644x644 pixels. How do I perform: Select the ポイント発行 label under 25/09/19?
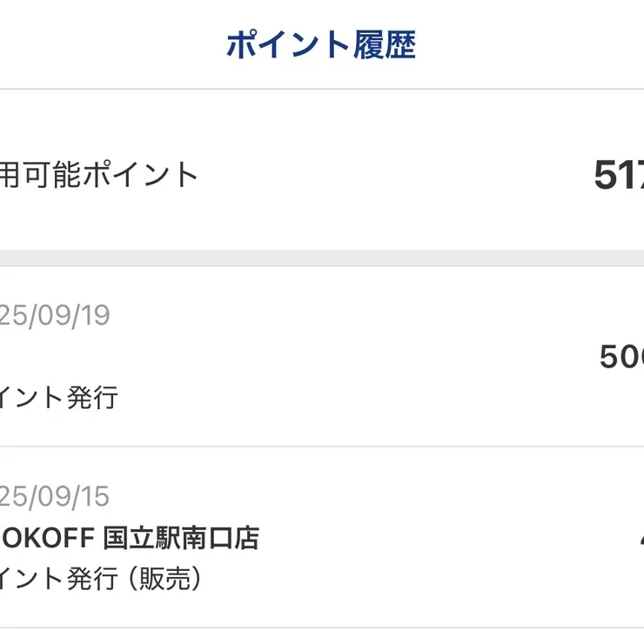(58, 398)
